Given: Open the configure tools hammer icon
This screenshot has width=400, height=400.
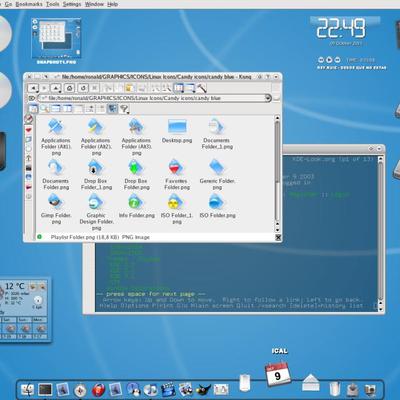Looking at the screenshot, I should [x=202, y=88].
